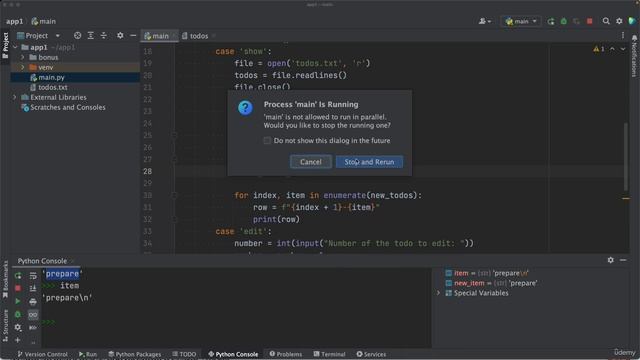Screen dimensions: 640x360
Task: Expand Special Variables node
Action: pyautogui.click(x=438, y=293)
